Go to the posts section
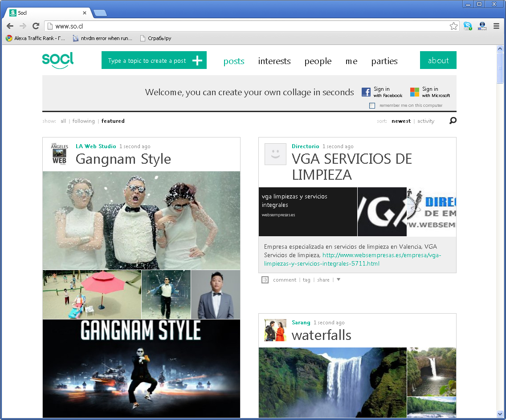This screenshot has height=420, width=506. coord(234,61)
